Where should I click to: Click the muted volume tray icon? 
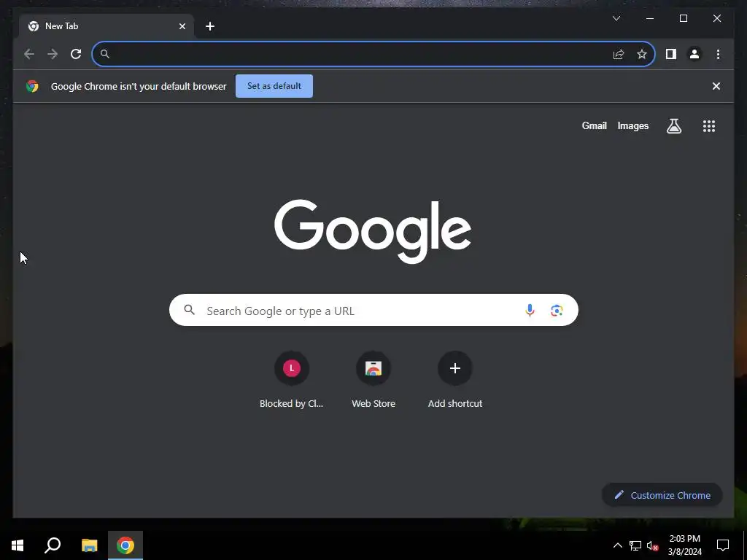[x=652, y=545]
